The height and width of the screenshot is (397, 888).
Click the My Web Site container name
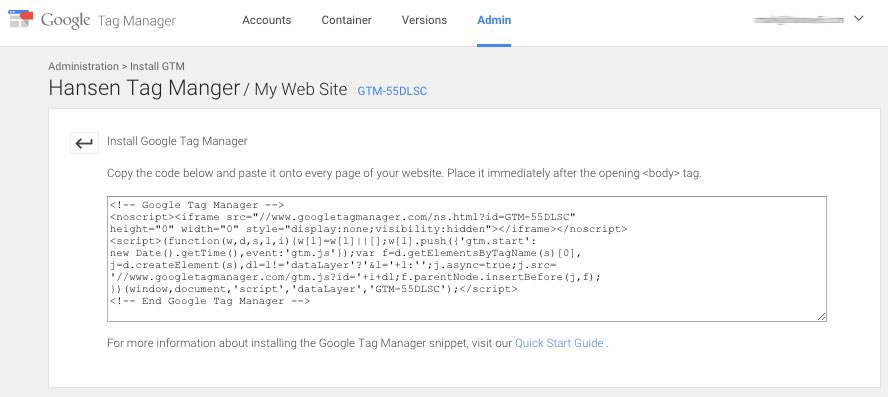point(301,89)
